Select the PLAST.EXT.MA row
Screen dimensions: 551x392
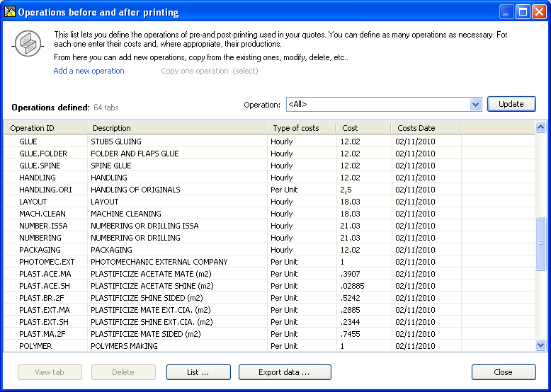coord(270,310)
